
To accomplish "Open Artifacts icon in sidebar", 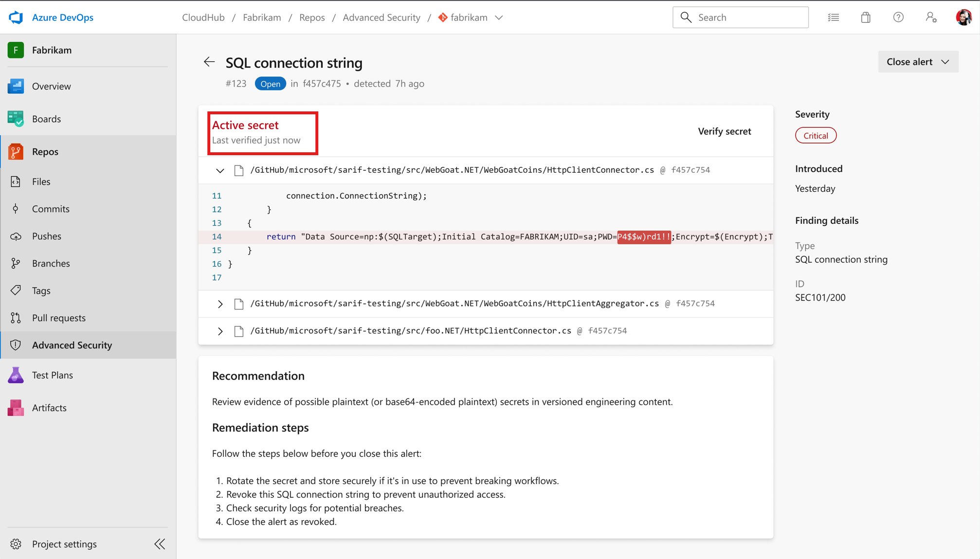I will click(16, 408).
